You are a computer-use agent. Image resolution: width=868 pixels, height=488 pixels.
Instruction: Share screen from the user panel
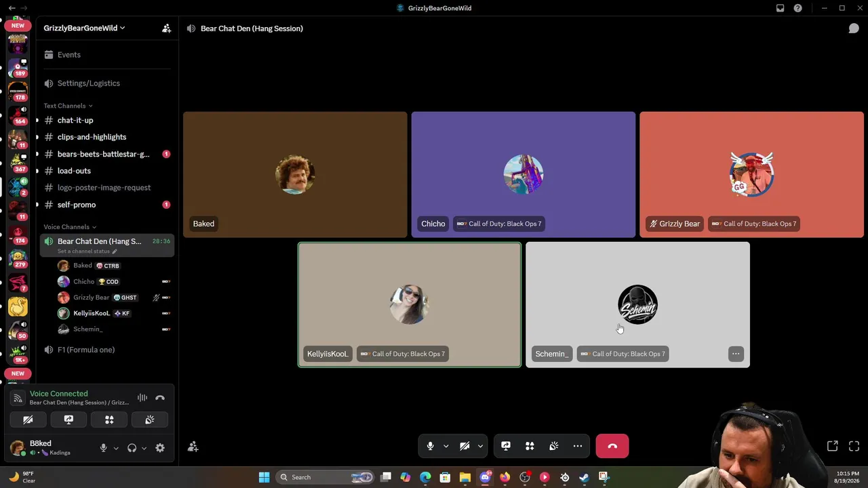pos(68,420)
